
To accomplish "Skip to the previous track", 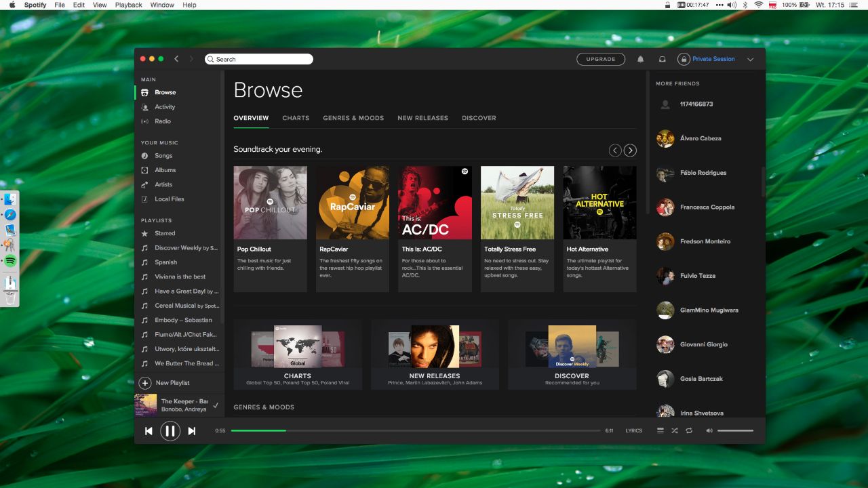I will click(x=149, y=431).
